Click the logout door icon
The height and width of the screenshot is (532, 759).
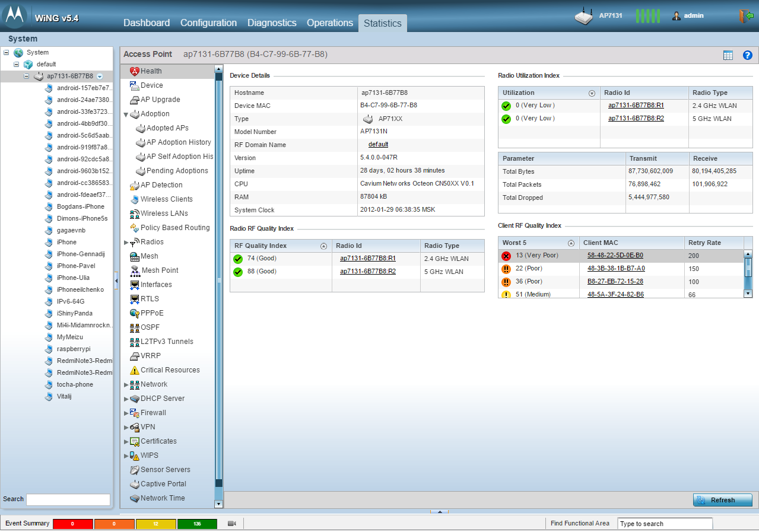tap(746, 16)
